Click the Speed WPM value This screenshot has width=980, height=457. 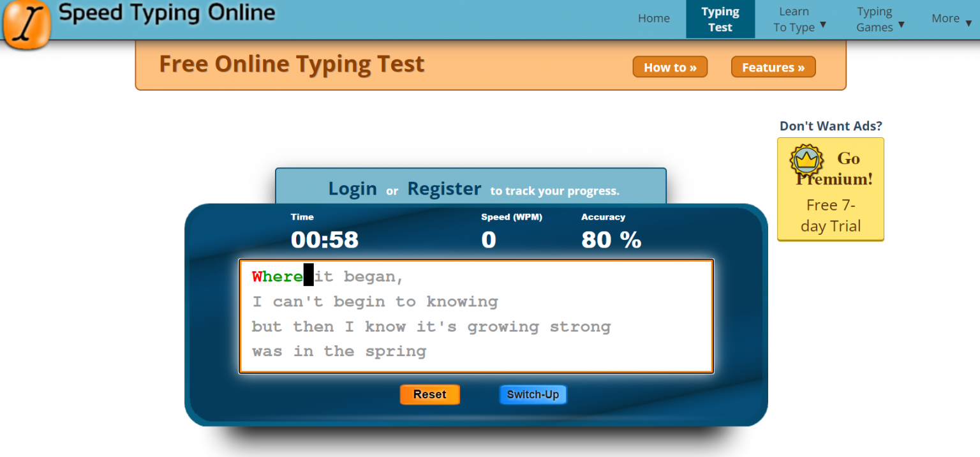pos(489,240)
